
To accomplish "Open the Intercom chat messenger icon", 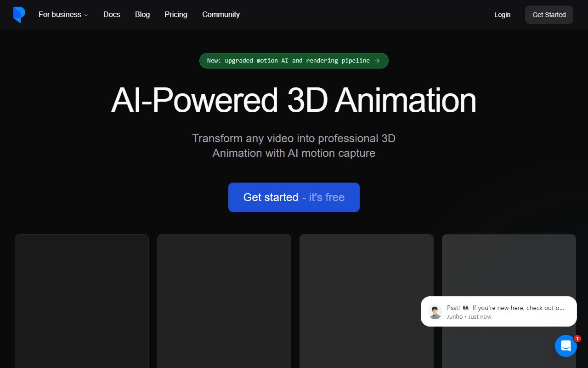I will (x=566, y=346).
